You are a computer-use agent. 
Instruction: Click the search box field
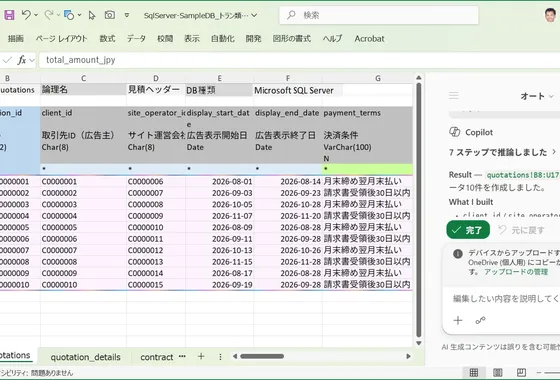tap(379, 15)
